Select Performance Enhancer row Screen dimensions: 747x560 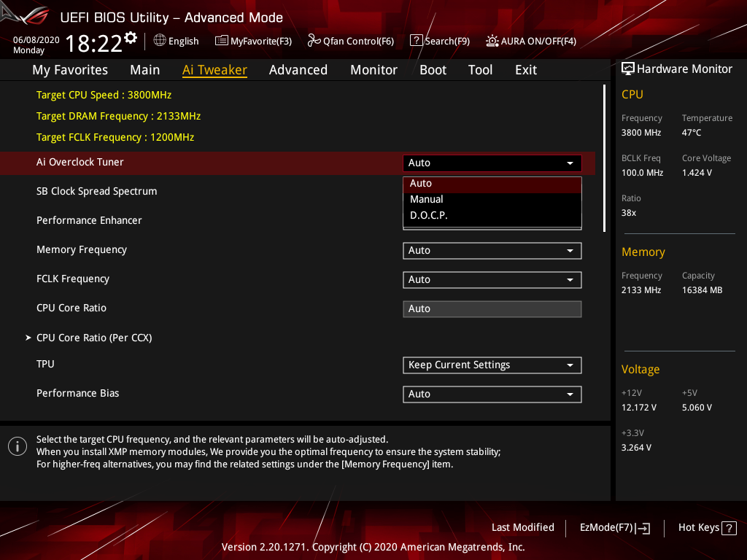[89, 220]
